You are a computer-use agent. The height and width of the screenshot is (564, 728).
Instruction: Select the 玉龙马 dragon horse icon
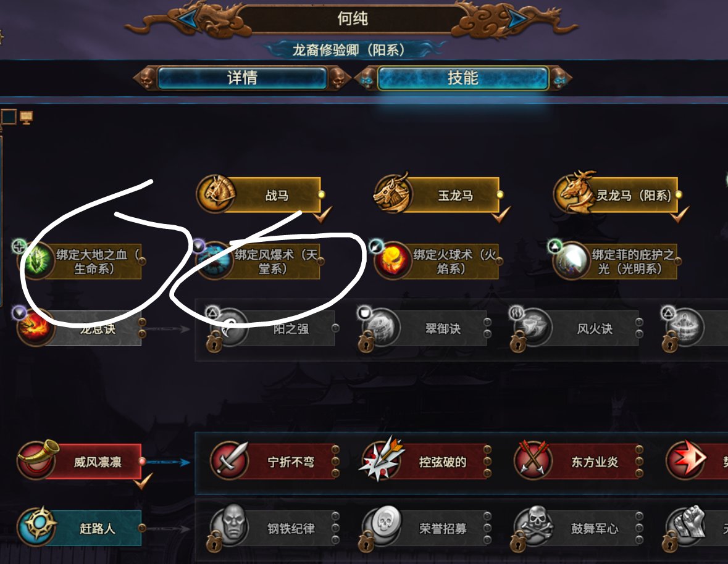point(393,193)
